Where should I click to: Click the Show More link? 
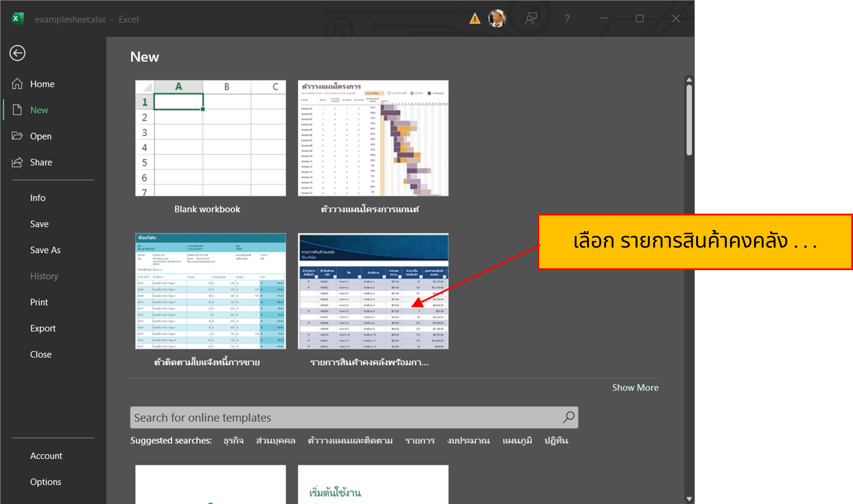(635, 388)
